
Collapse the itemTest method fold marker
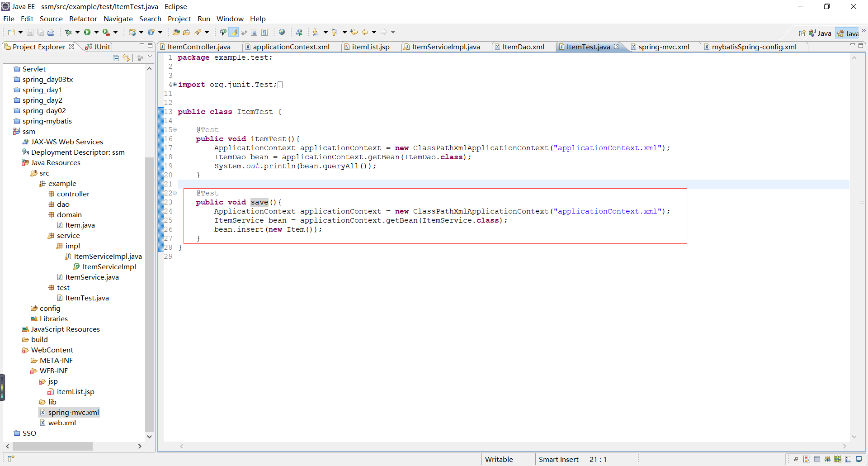coord(175,130)
